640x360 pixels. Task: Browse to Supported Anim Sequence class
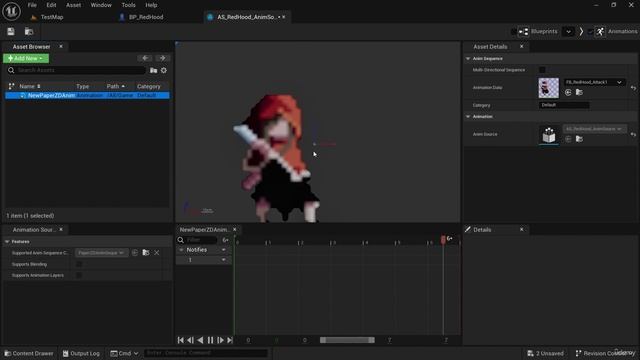(146, 253)
